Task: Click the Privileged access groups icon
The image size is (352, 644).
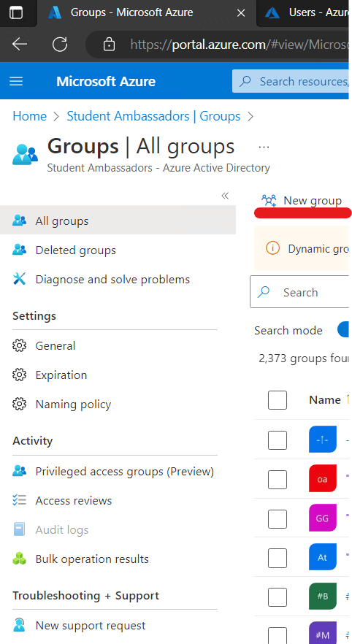Action: pos(19,471)
